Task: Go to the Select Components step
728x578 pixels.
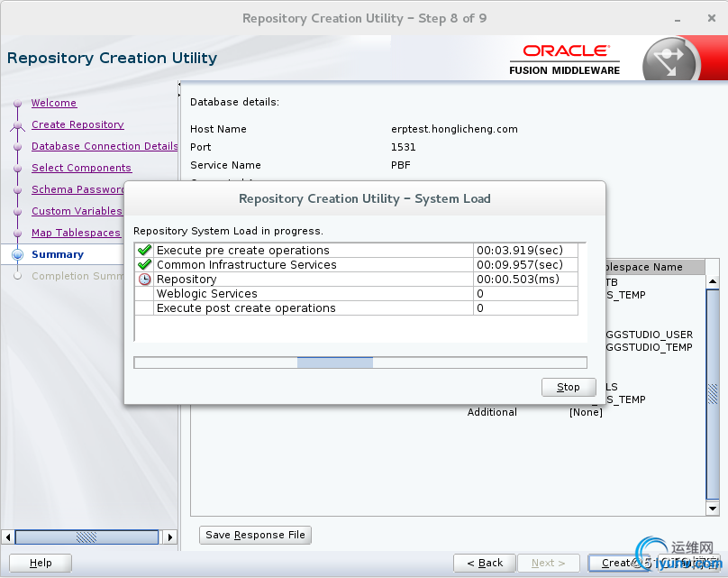Action: 81,168
